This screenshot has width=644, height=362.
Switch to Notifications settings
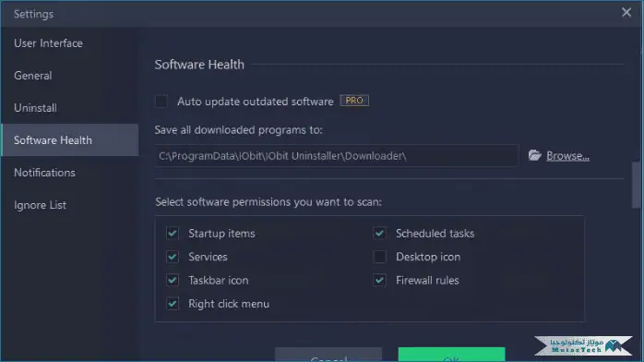[x=44, y=173]
